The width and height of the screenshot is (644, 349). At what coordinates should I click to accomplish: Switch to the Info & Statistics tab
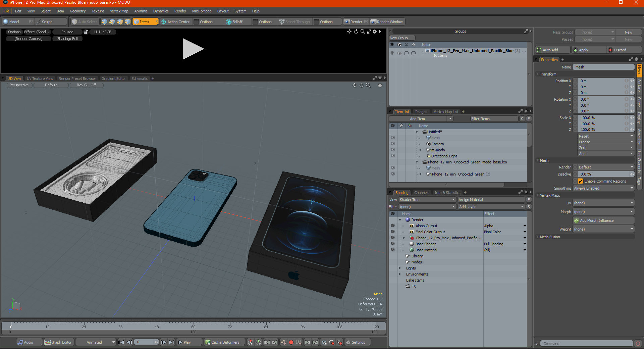click(447, 193)
